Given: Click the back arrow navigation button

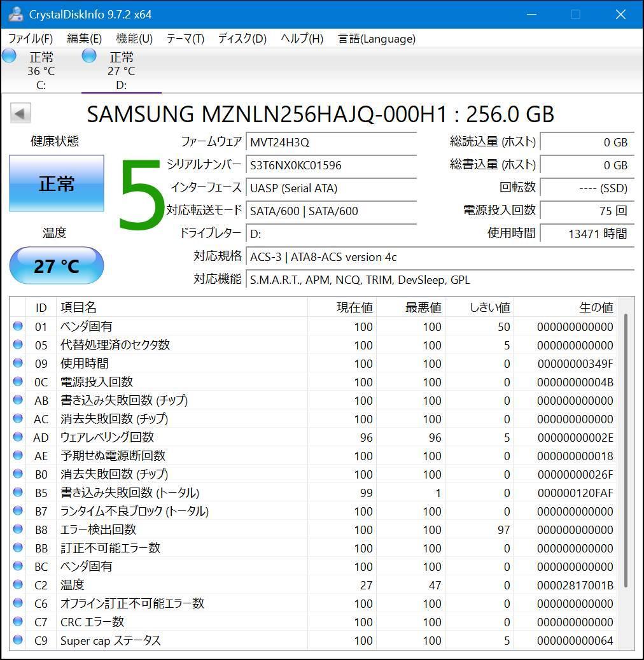Looking at the screenshot, I should coord(20,113).
